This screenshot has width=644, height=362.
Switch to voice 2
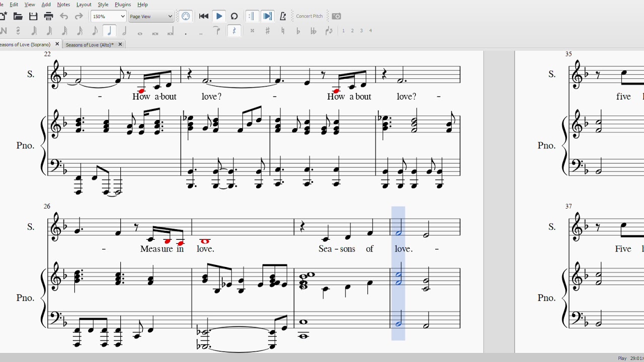352,31
